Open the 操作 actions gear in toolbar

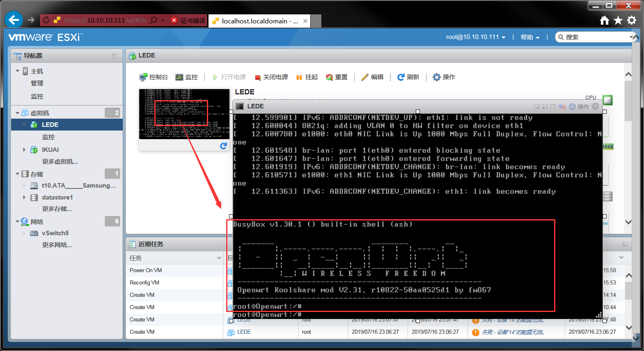pyautogui.click(x=444, y=77)
